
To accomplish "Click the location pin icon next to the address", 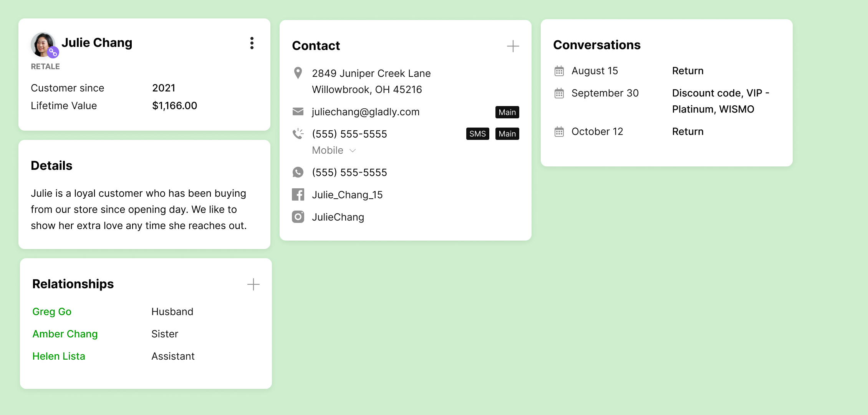I will (x=298, y=73).
